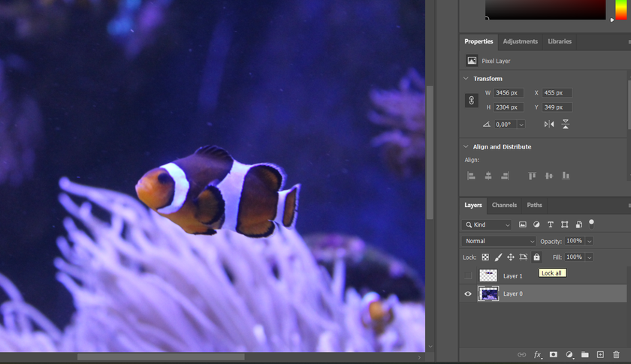Click the rotation angle icon
Image resolution: width=631 pixels, height=364 pixels.
tap(487, 125)
